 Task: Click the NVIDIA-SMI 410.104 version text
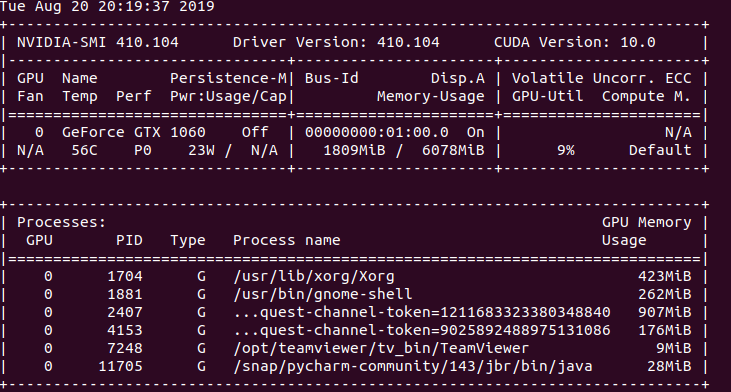97,42
